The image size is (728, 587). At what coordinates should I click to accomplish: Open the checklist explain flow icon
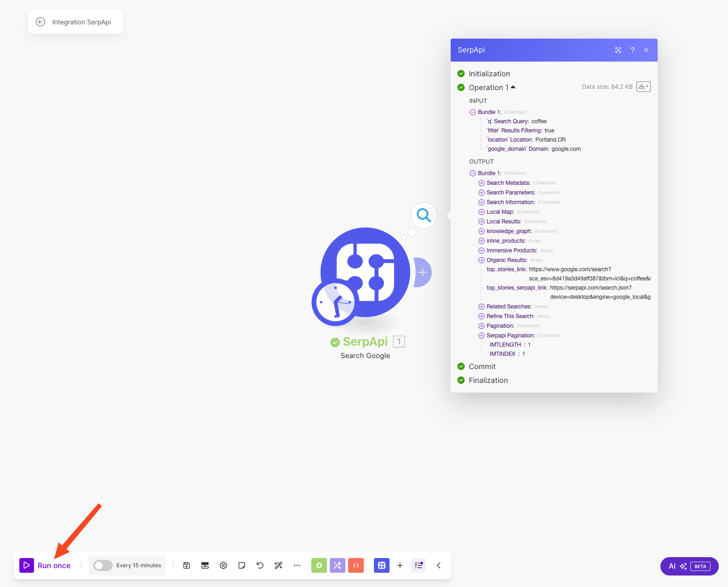418,565
